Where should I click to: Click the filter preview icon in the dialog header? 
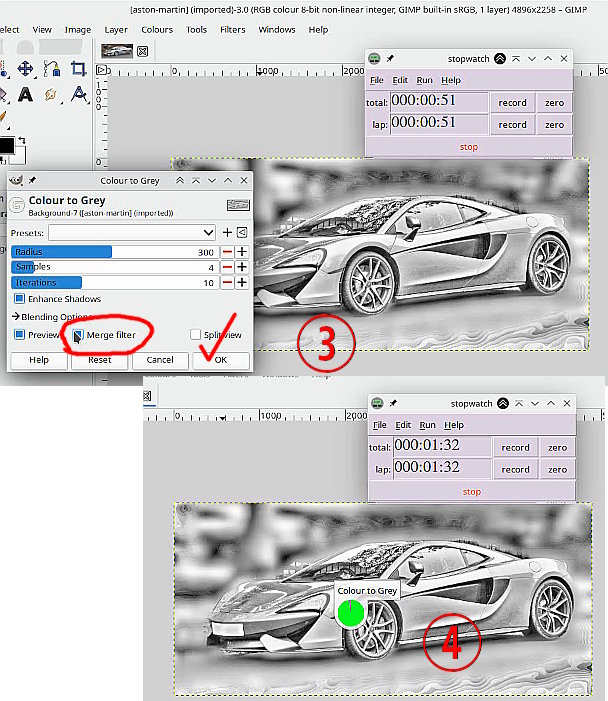tap(238, 205)
